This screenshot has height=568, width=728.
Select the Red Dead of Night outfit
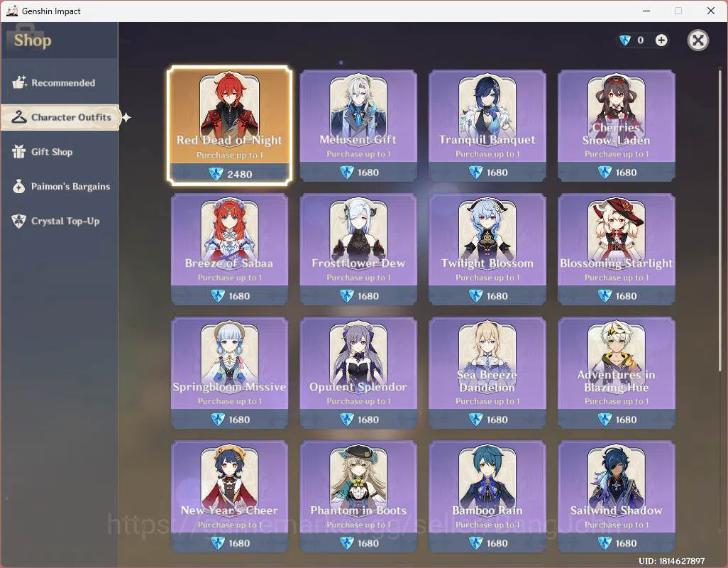(x=229, y=126)
